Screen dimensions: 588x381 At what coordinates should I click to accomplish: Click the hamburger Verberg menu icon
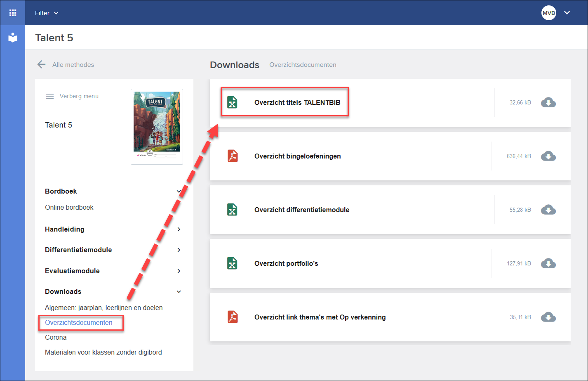pos(50,96)
